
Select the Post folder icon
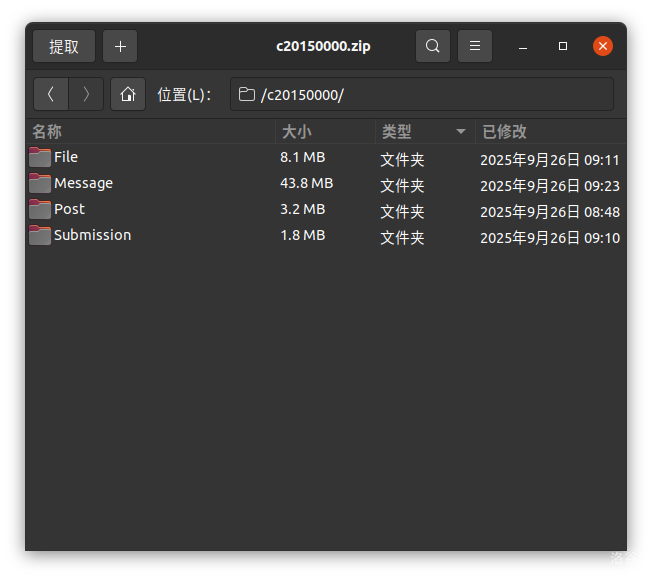[40, 209]
